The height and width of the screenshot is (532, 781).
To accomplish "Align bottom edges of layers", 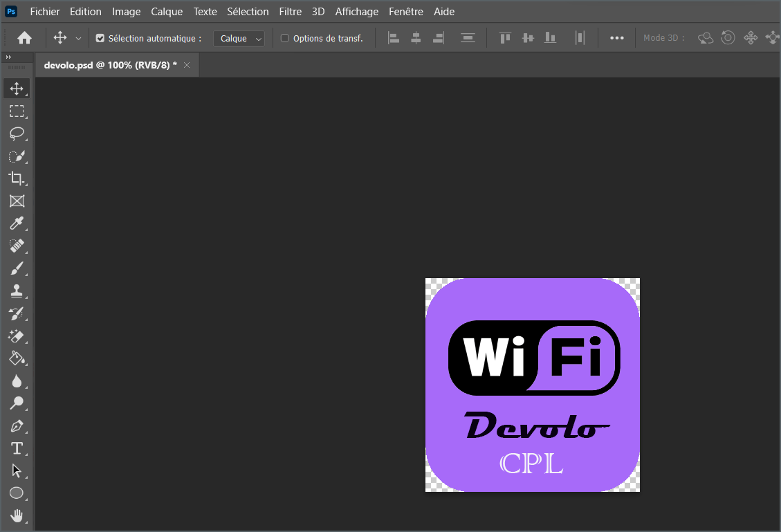I will 551,38.
